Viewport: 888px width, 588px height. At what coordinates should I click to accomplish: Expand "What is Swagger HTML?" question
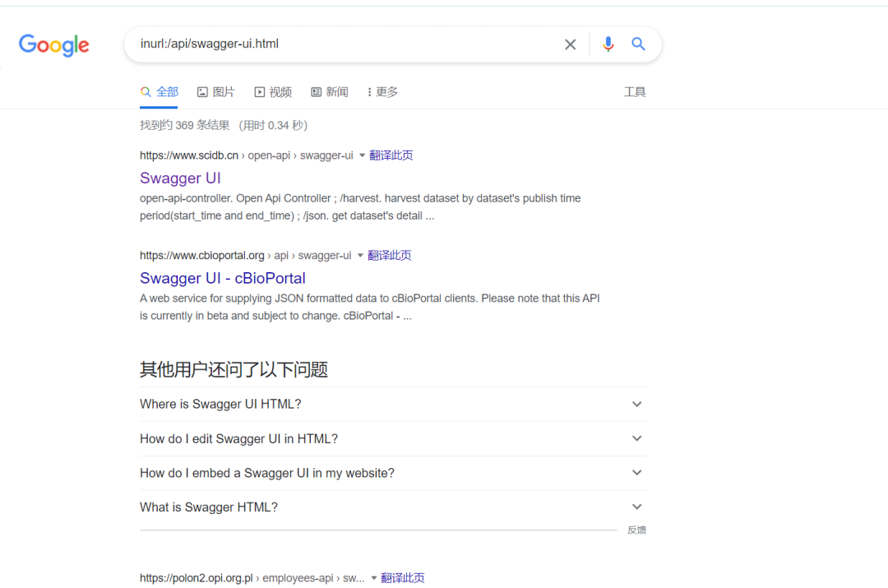pyautogui.click(x=392, y=507)
